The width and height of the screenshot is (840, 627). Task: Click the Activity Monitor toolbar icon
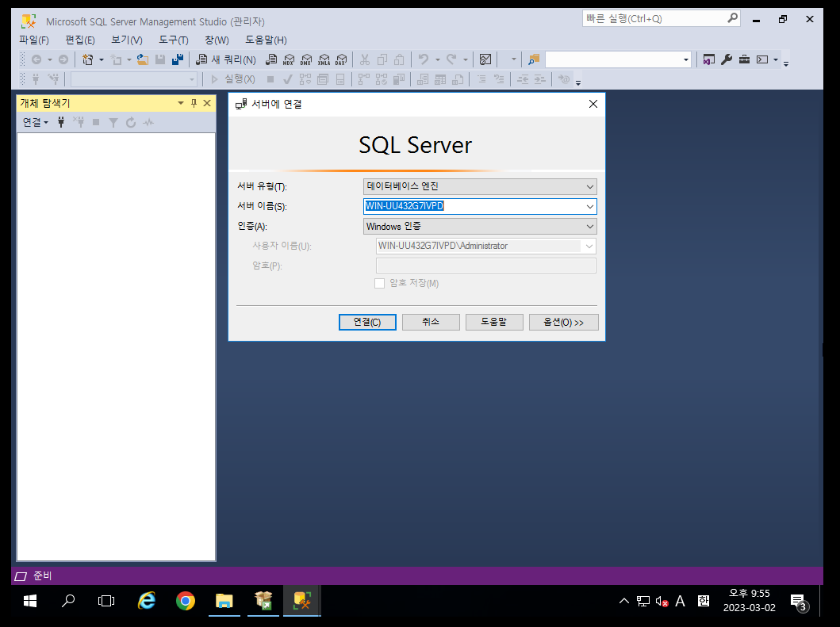click(x=485, y=59)
